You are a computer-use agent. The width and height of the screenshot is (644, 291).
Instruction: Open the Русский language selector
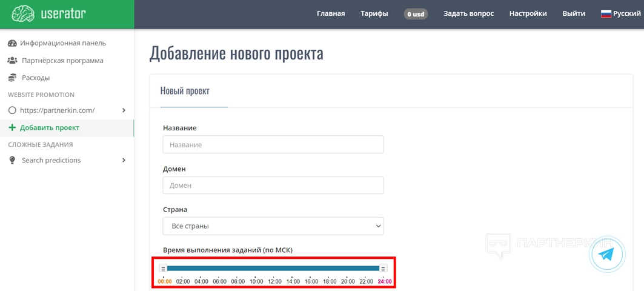tap(620, 13)
